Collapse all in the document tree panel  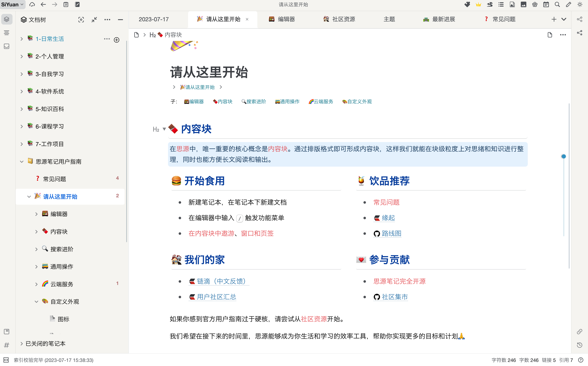[x=94, y=20]
